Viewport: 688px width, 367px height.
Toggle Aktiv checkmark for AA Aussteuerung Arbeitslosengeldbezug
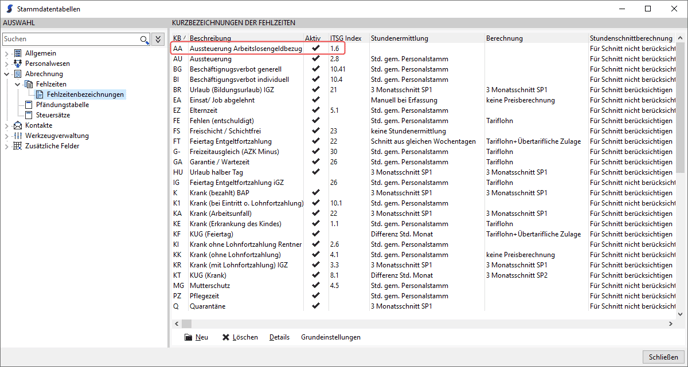pos(315,48)
